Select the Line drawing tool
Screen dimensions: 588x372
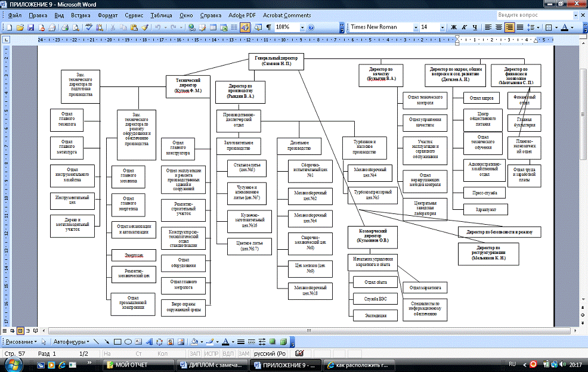pos(97,342)
